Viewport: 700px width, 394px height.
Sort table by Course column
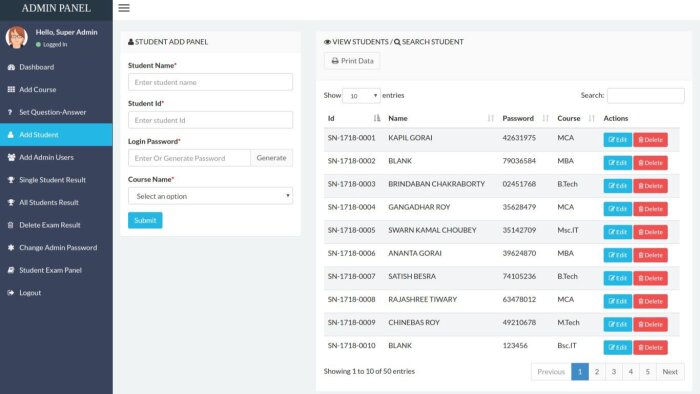(576, 118)
